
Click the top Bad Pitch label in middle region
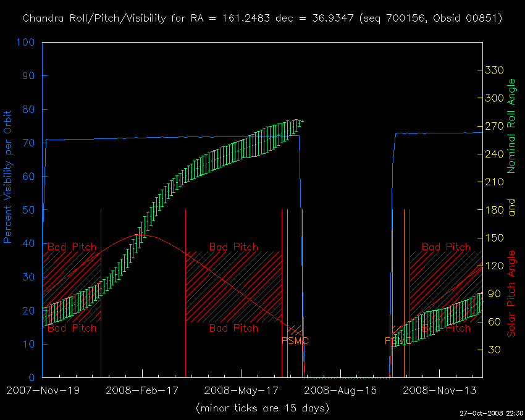tap(233, 247)
